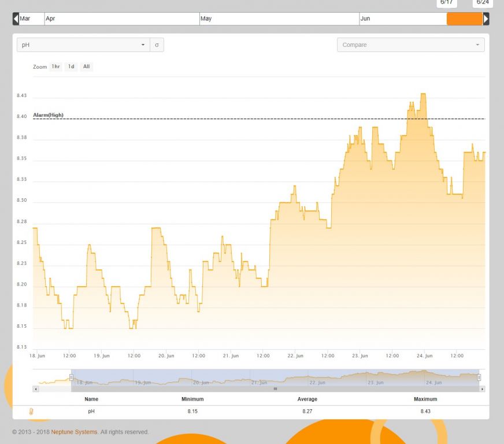This screenshot has width=504, height=444.
Task: Select May on the date timeline
Action: pyautogui.click(x=279, y=19)
